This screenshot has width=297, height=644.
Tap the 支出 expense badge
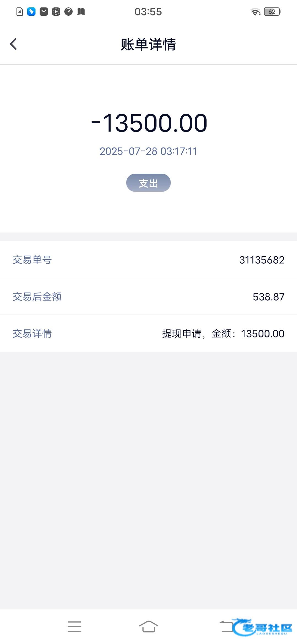coord(148,183)
